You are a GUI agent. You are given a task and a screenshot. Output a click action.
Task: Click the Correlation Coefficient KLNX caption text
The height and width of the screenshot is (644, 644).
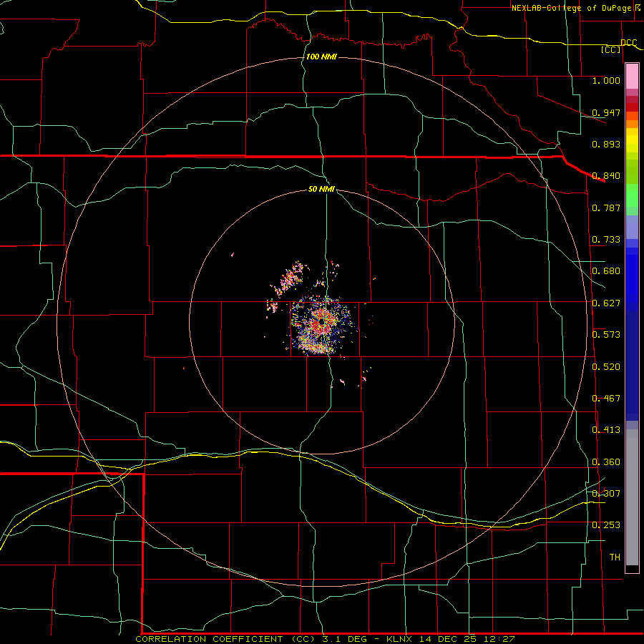325,639
